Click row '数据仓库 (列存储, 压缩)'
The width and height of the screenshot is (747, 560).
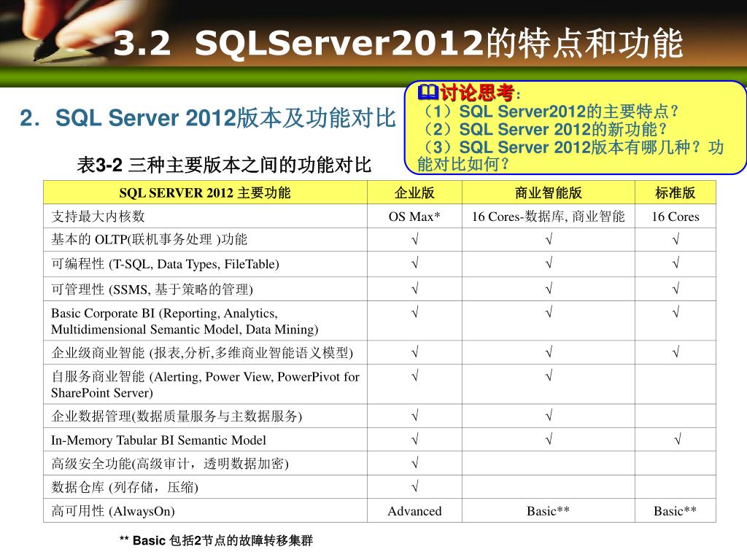click(x=125, y=487)
